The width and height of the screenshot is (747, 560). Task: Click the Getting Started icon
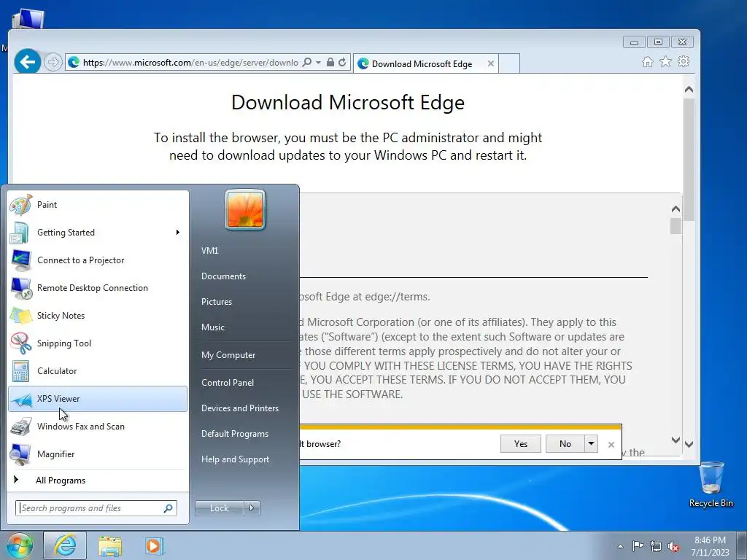pyautogui.click(x=20, y=233)
